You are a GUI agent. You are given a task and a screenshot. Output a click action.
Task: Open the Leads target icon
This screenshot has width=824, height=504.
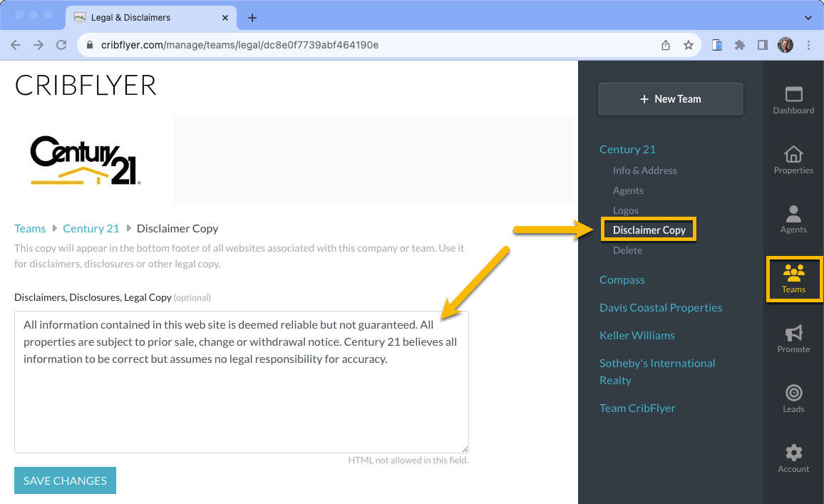(x=793, y=398)
